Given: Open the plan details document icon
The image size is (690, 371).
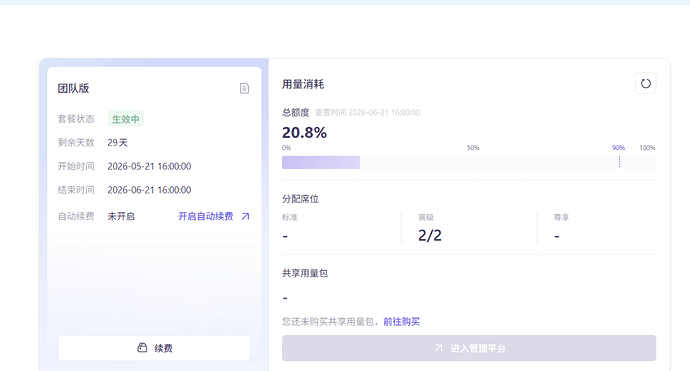Looking at the screenshot, I should click(244, 88).
